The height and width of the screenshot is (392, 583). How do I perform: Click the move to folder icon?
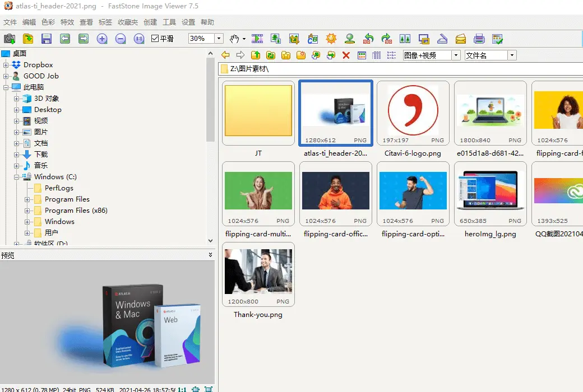(331, 55)
